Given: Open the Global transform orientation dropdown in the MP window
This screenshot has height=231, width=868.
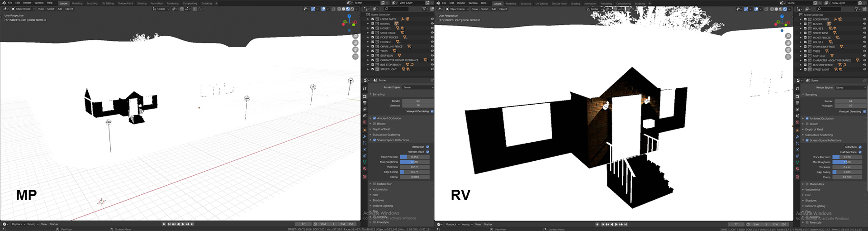Looking at the screenshot, I should pos(161,9).
